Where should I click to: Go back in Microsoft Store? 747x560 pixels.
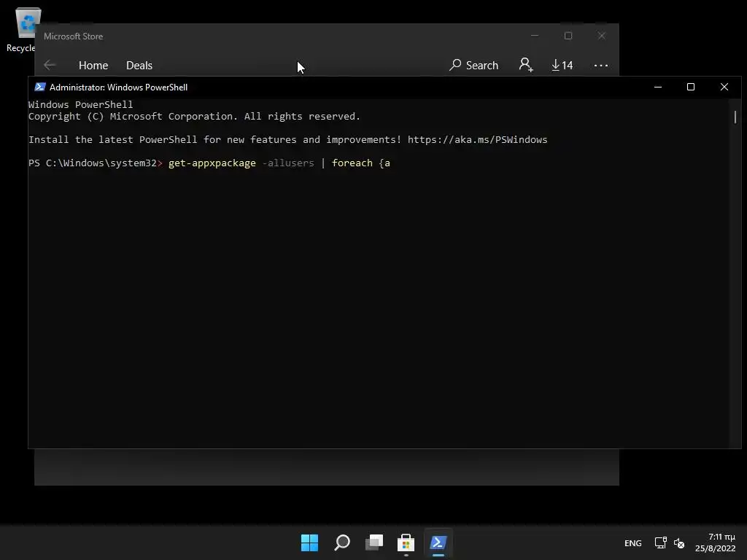point(50,65)
